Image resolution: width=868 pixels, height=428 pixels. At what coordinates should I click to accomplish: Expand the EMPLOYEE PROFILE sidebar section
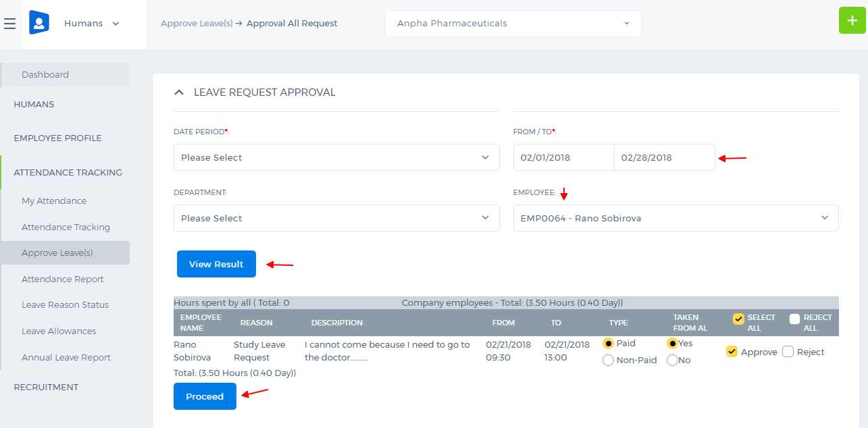pos(57,138)
